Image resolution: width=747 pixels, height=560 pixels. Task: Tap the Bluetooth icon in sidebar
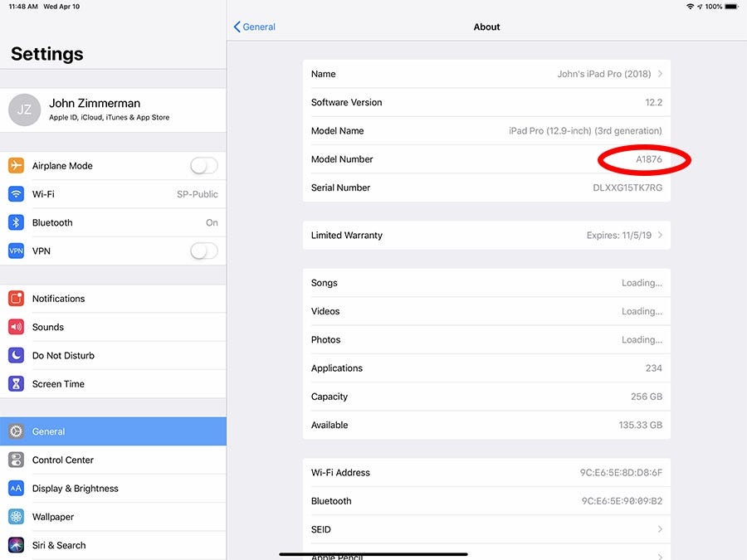pos(17,222)
